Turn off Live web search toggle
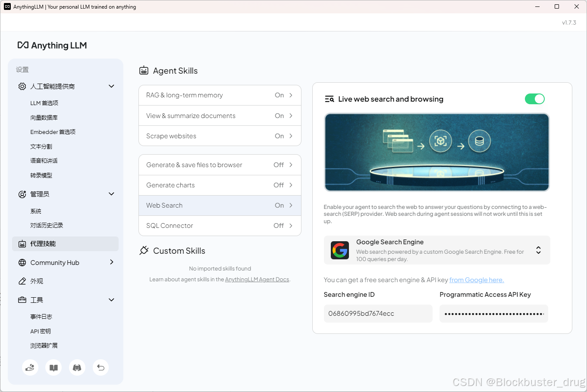This screenshot has width=587, height=392. [535, 99]
